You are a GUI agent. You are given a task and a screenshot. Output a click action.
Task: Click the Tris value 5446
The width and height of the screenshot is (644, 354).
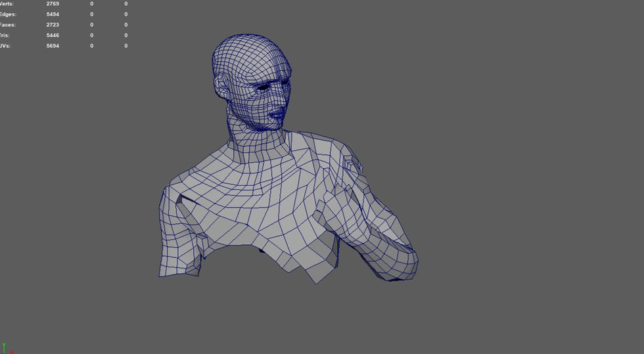point(53,35)
